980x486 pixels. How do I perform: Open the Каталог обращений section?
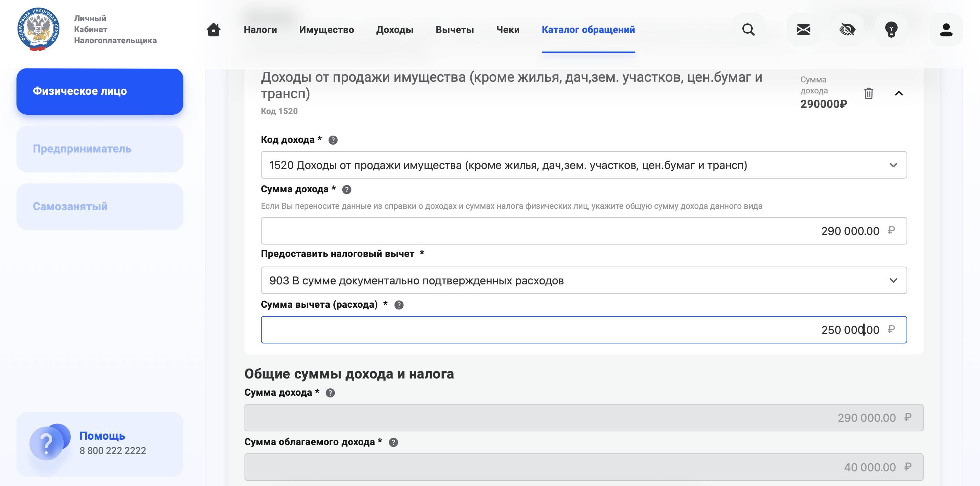click(588, 29)
